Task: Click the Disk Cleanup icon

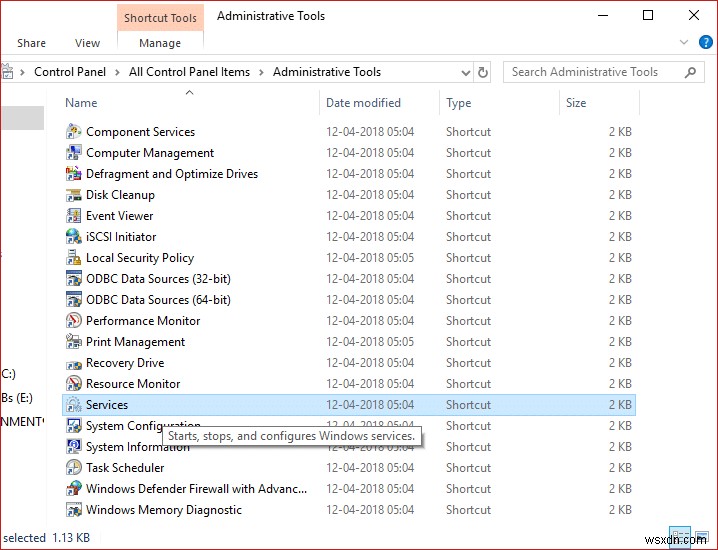Action: (x=73, y=195)
